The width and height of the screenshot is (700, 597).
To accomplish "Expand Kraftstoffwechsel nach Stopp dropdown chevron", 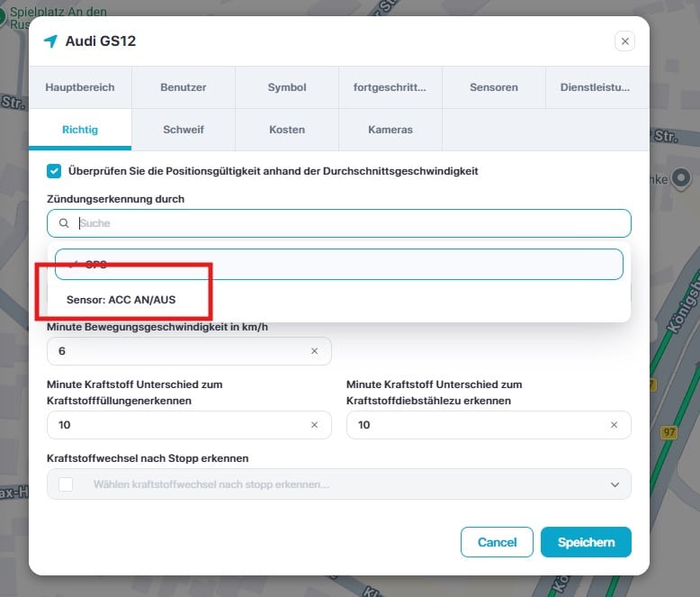I will click(615, 484).
